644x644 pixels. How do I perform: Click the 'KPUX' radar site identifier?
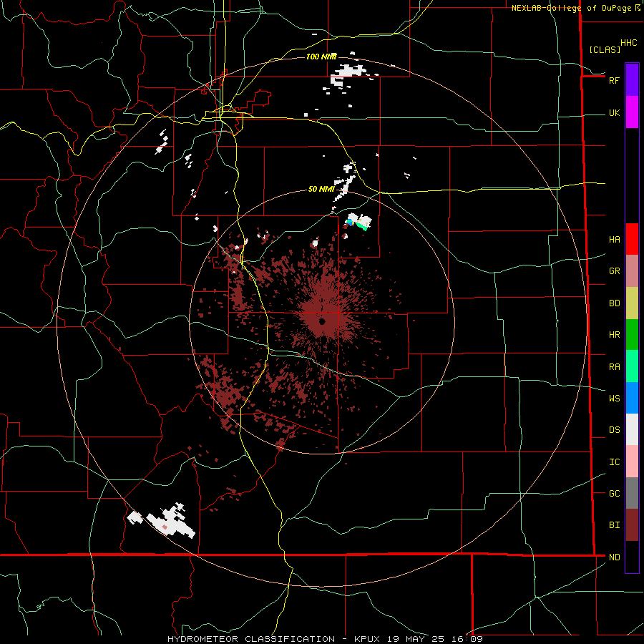tap(367, 639)
